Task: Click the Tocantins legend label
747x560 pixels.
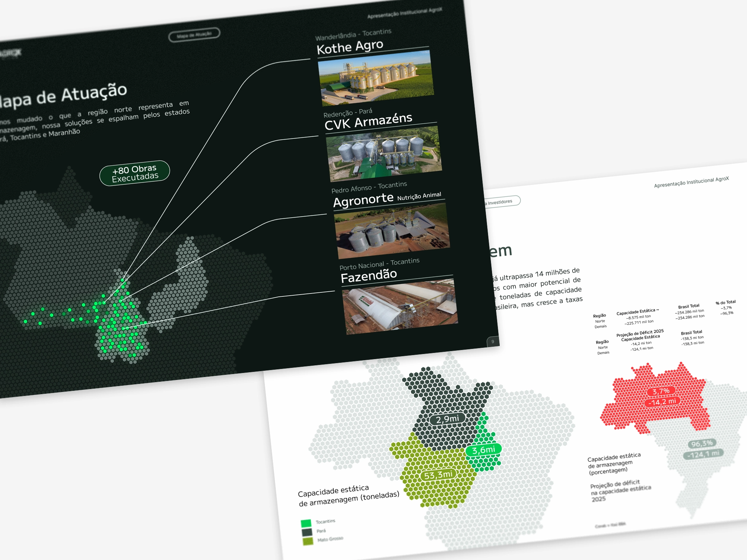Action: [x=325, y=521]
